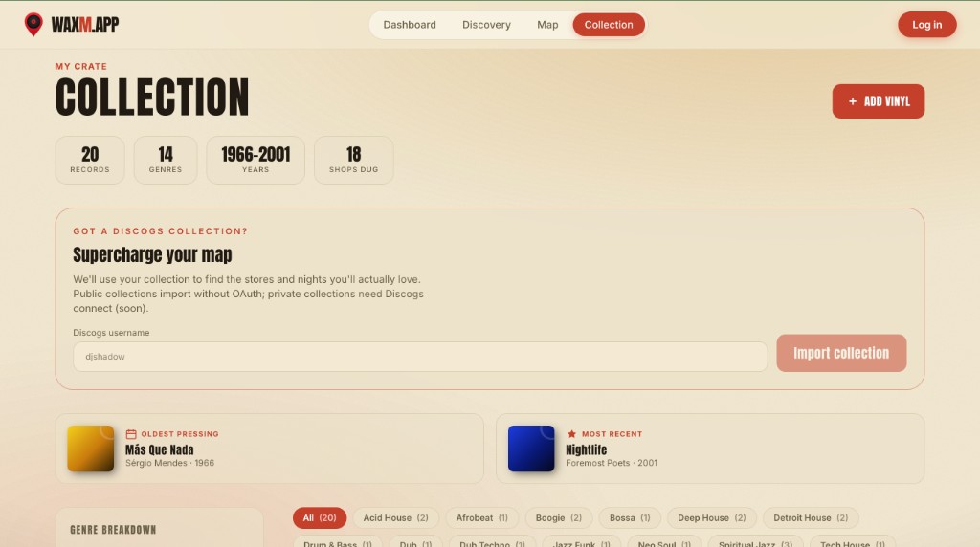Click the star icon beside Most Recent
The height and width of the screenshot is (547, 980).
[x=571, y=434]
